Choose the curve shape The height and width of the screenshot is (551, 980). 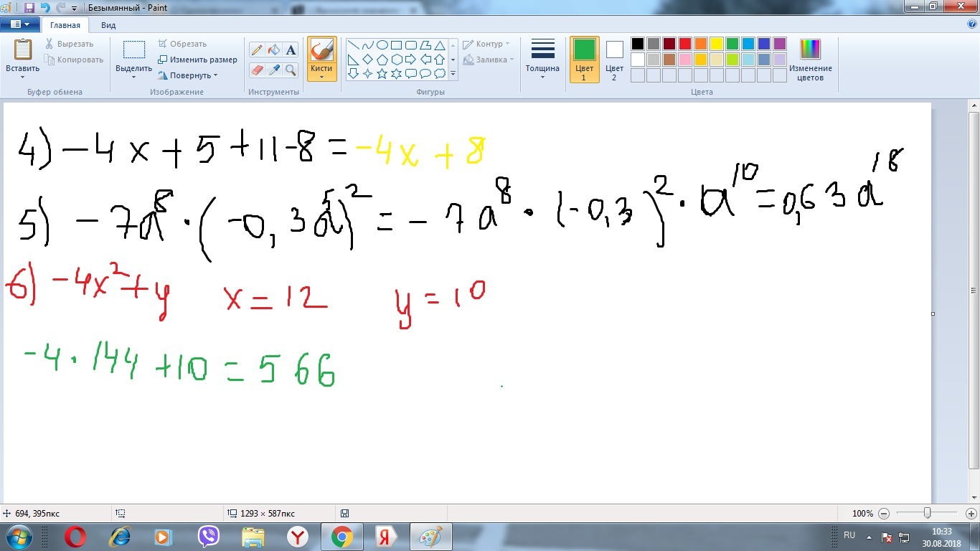[x=367, y=44]
